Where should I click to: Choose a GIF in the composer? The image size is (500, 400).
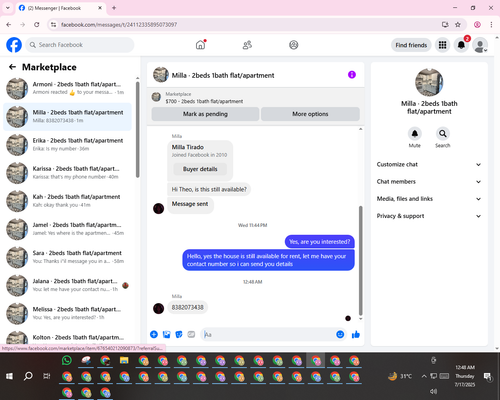[191, 334]
